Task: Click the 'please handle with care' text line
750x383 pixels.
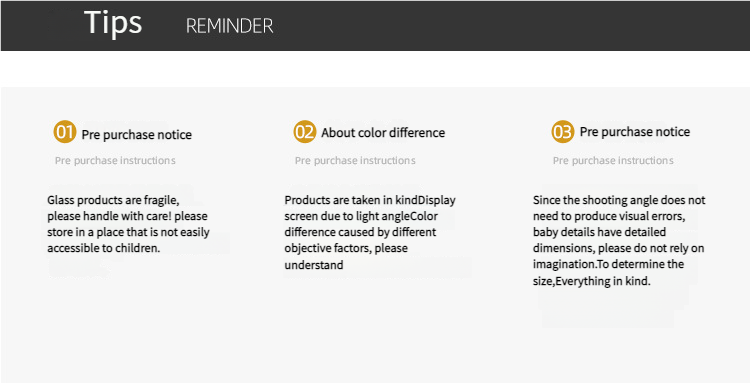Action: pyautogui.click(x=127, y=216)
